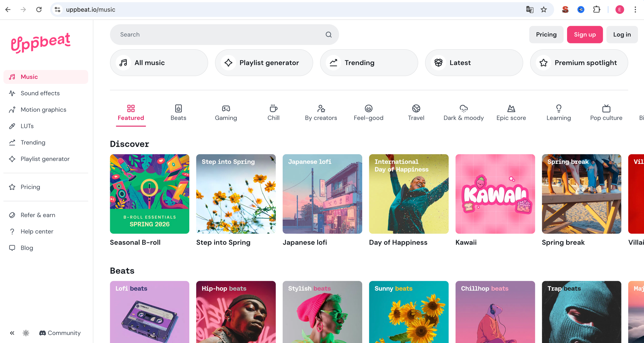Click the Premium spotlight star button
Viewport: 644px width, 343px height.
tap(579, 63)
